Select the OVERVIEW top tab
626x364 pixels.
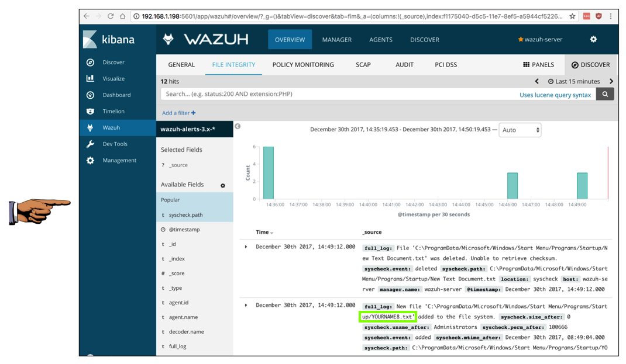[x=290, y=40]
